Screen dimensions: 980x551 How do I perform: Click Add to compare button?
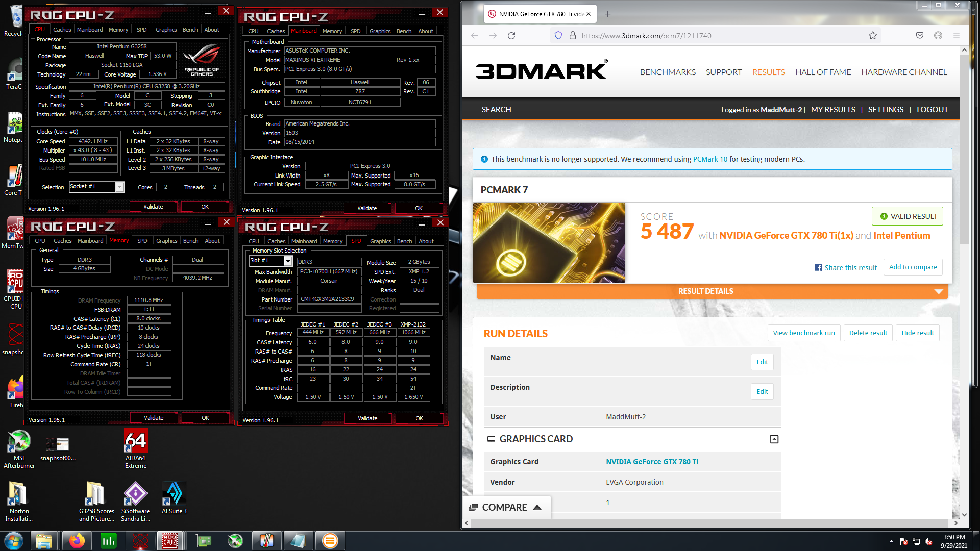913,267
